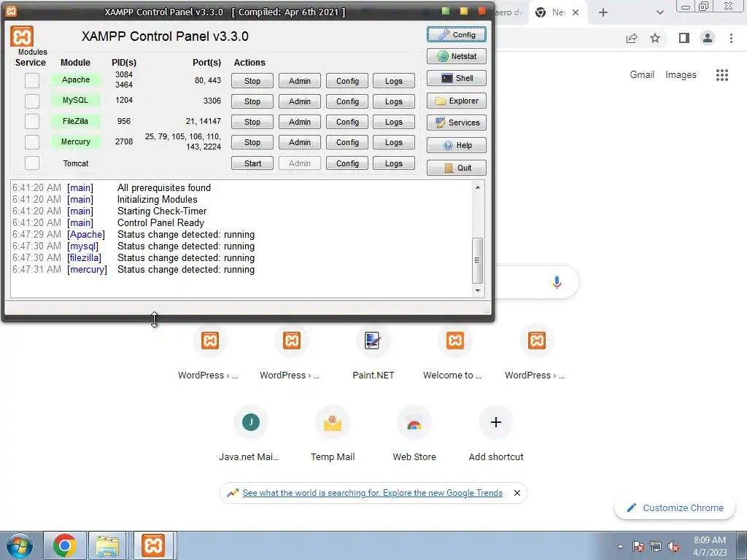Open FileZilla Config menu
Viewport: 747px width, 560px height.
(347, 122)
